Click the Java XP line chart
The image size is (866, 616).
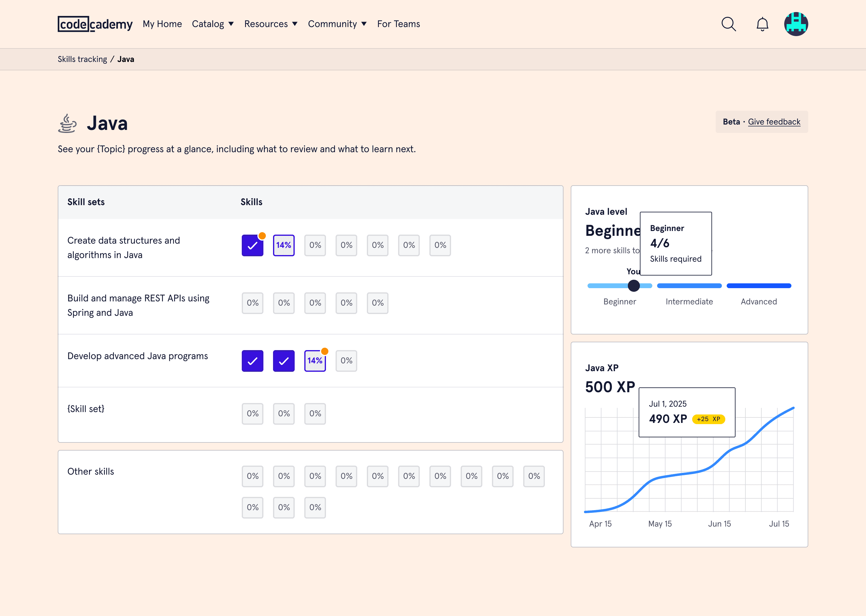click(x=689, y=460)
